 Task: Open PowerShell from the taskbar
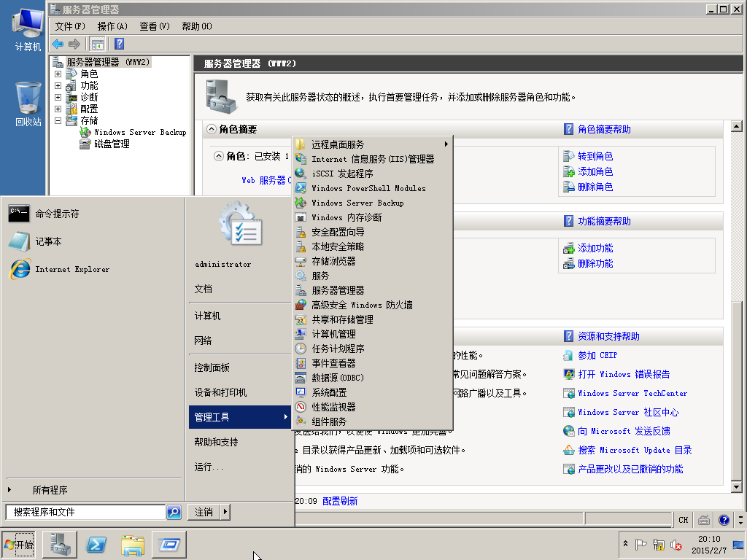coord(96,545)
